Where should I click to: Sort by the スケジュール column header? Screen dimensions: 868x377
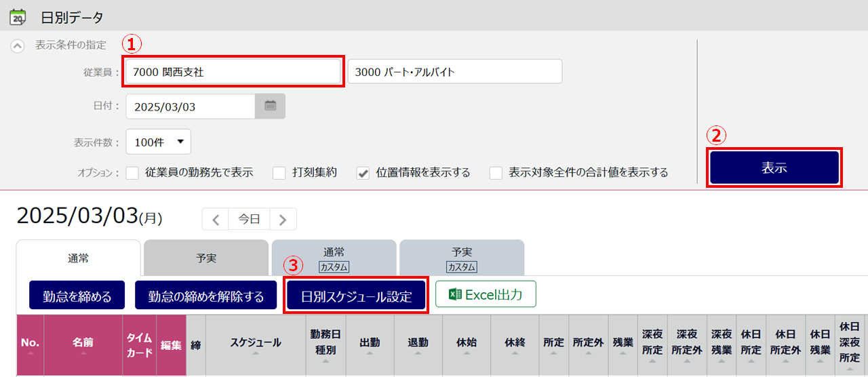256,345
